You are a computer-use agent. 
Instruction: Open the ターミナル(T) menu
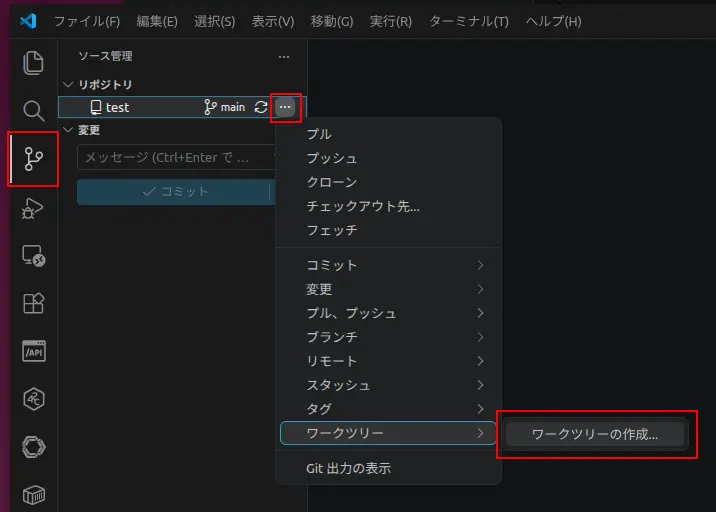[469, 21]
